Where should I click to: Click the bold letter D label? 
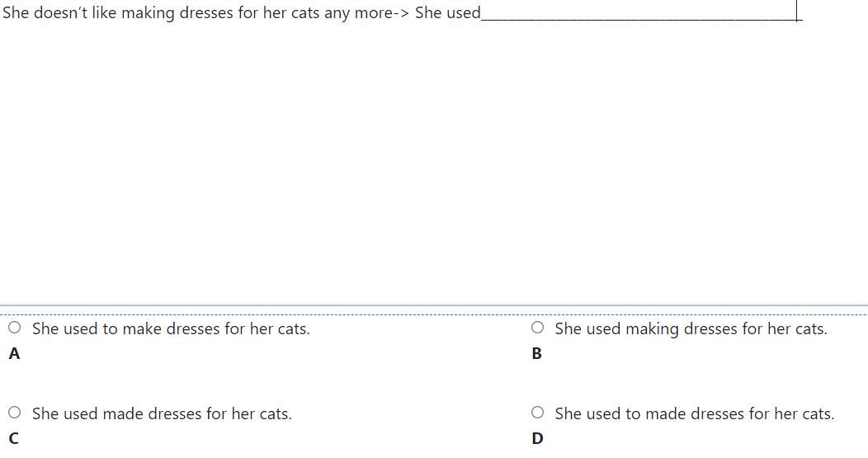[x=537, y=438]
